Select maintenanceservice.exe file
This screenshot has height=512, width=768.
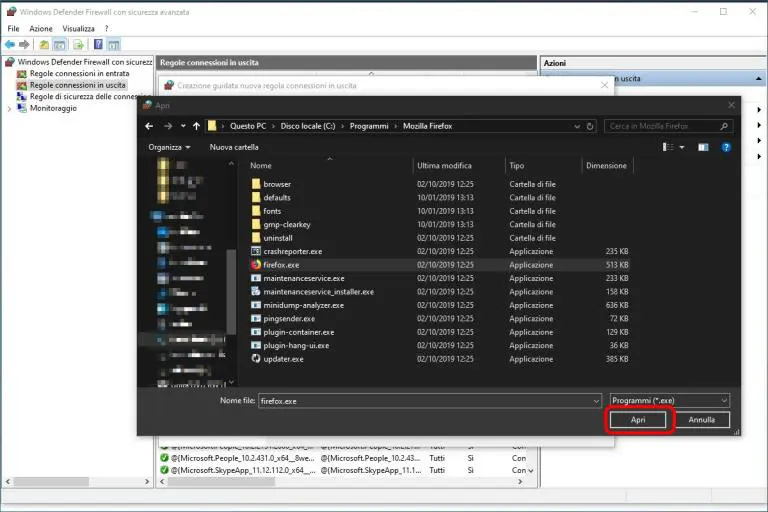304,278
